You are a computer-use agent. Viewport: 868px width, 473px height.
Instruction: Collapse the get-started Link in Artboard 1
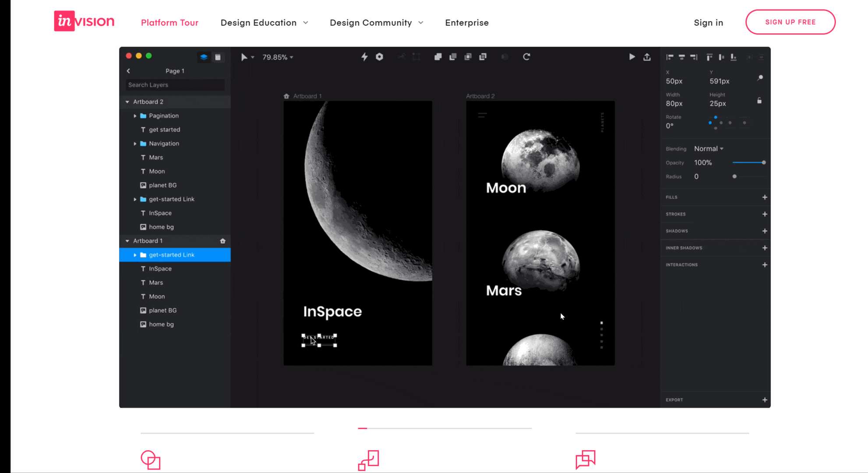click(135, 254)
